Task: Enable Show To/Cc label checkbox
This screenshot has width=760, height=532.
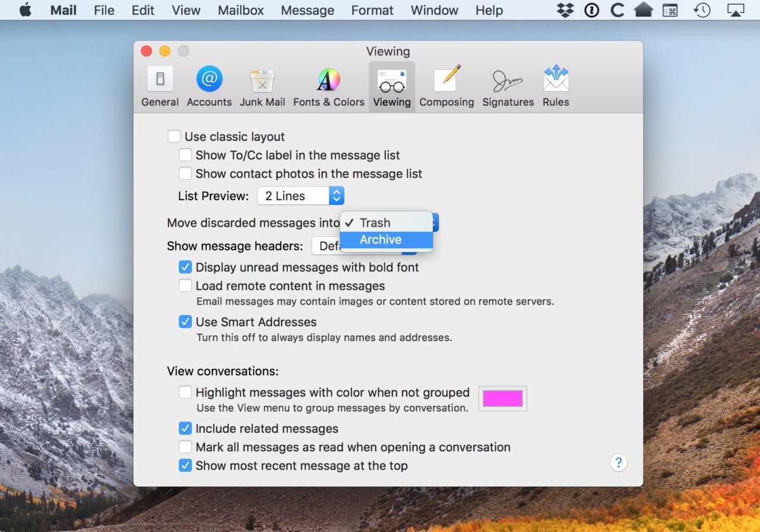Action: pyautogui.click(x=185, y=155)
